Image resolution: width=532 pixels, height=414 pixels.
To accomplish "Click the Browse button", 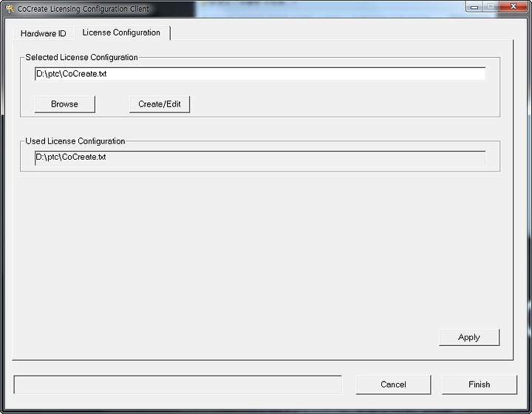I will pos(65,104).
